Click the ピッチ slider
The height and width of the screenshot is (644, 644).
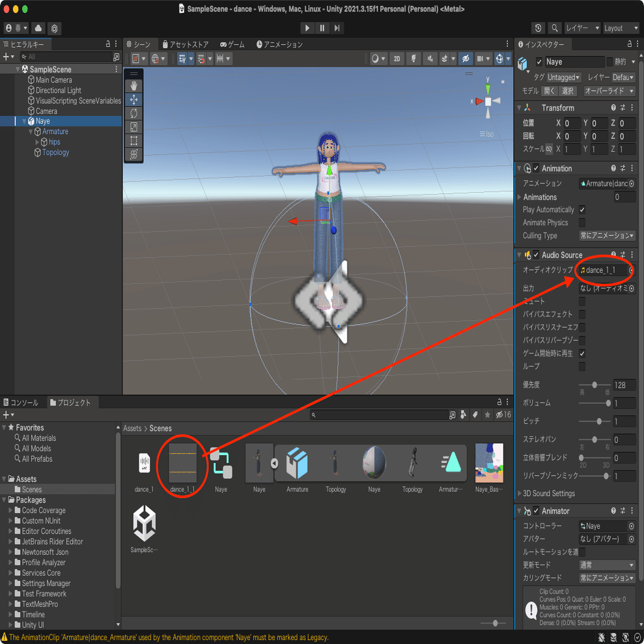click(595, 421)
